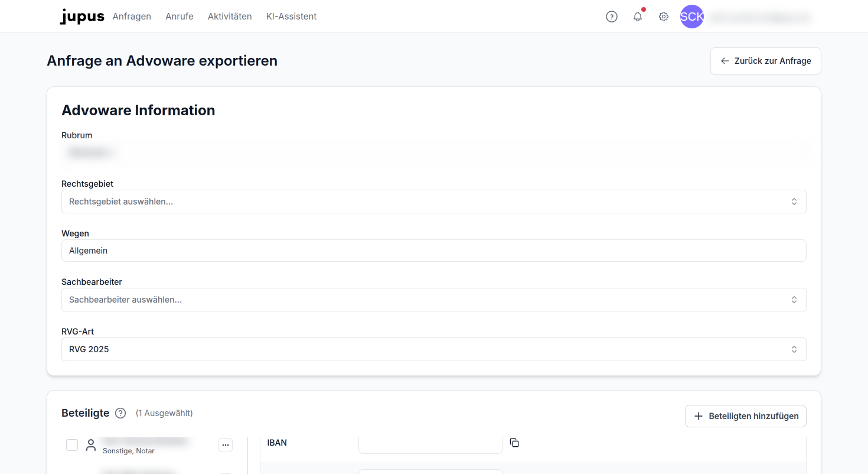Click the SCK user avatar
868x474 pixels.
pyautogui.click(x=692, y=17)
